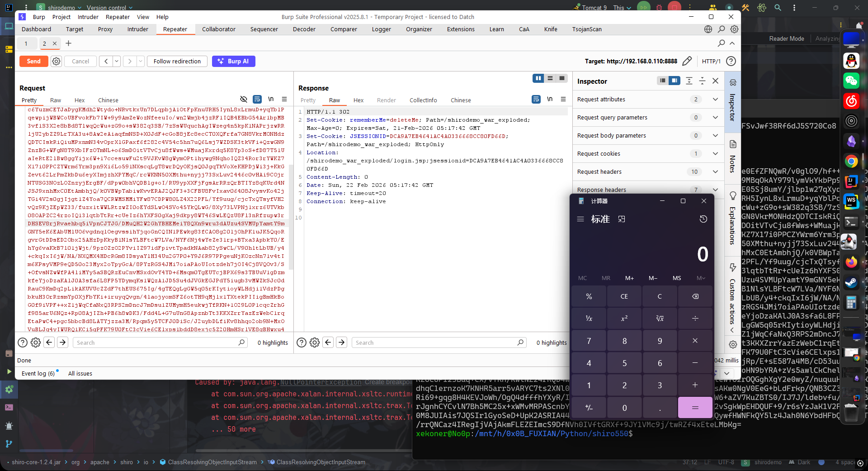Expand Request headers section in Inspector
868x471 pixels.
pyautogui.click(x=715, y=172)
